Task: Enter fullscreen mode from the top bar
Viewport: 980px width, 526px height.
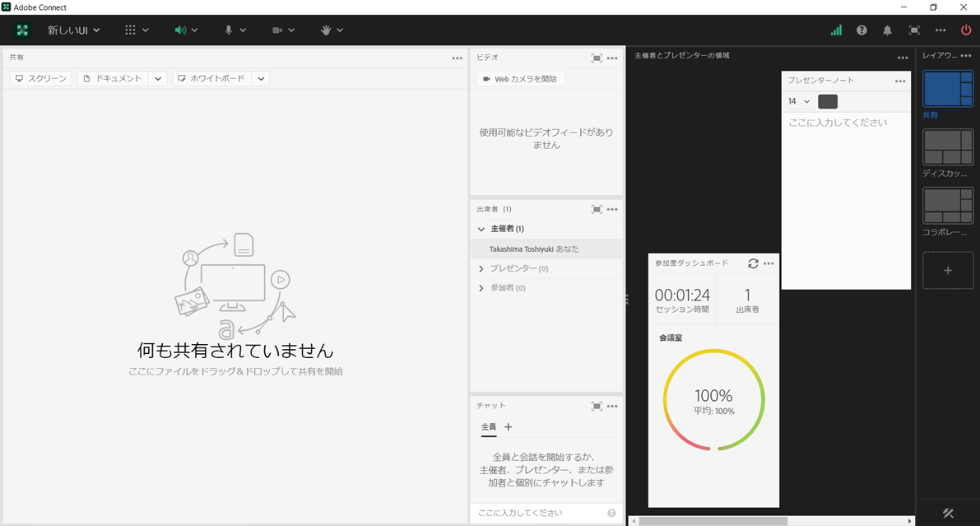Action: pos(913,30)
